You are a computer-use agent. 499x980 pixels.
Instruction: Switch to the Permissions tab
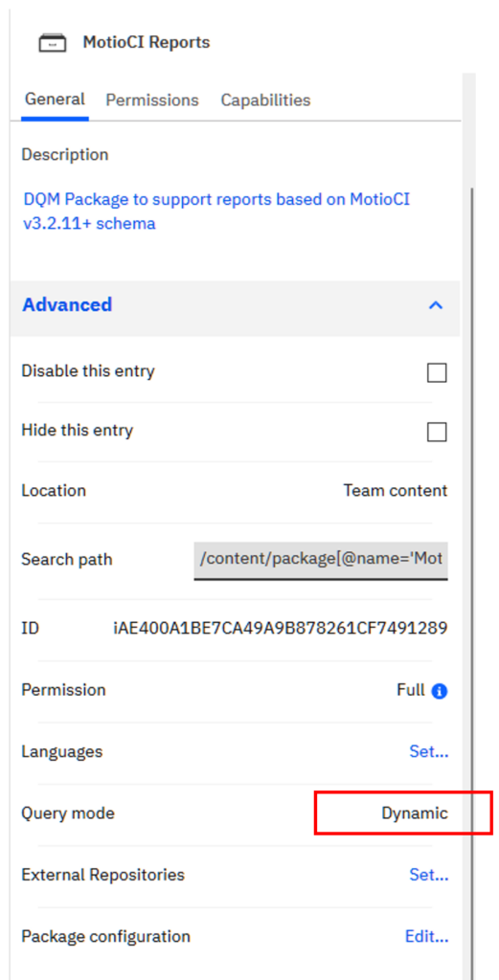click(x=152, y=100)
